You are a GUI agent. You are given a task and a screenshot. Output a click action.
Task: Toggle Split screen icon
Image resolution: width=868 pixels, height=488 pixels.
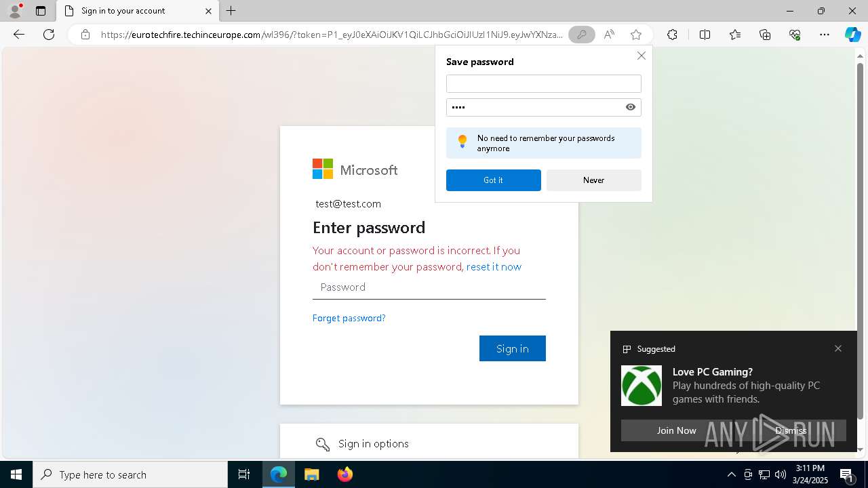pyautogui.click(x=705, y=35)
